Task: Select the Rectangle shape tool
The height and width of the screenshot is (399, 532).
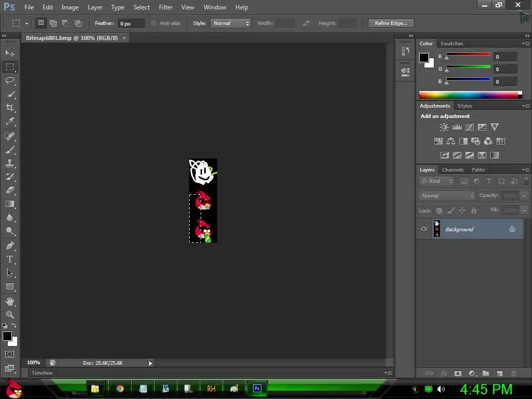Action: (10, 287)
